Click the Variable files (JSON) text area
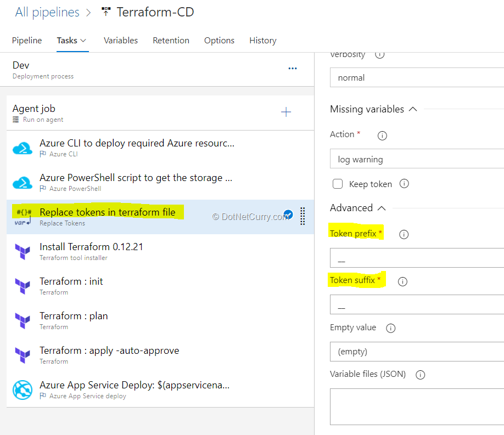This screenshot has height=435, width=504. tap(417, 406)
